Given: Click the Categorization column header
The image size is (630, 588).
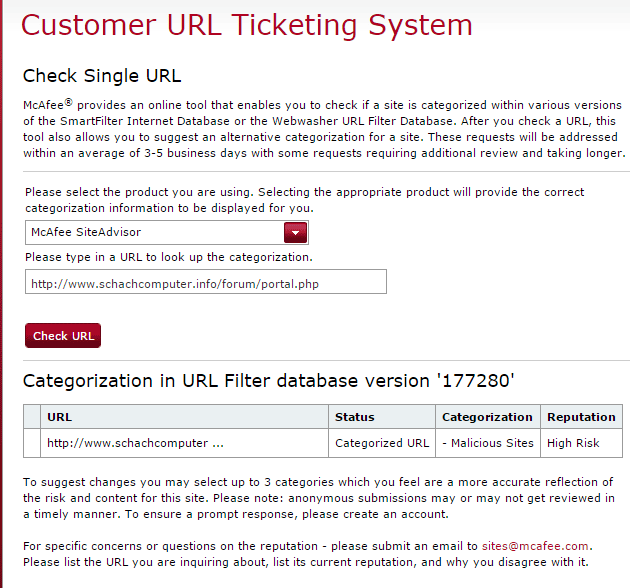Looking at the screenshot, I should 487,417.
